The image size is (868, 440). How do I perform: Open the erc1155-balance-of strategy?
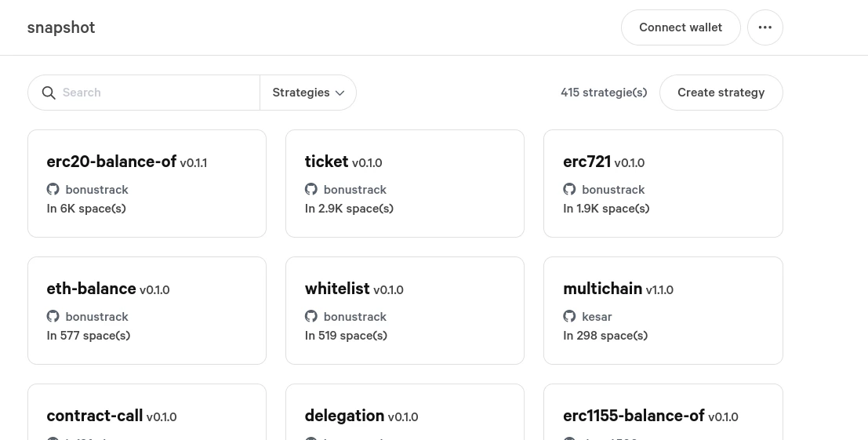(x=663, y=412)
